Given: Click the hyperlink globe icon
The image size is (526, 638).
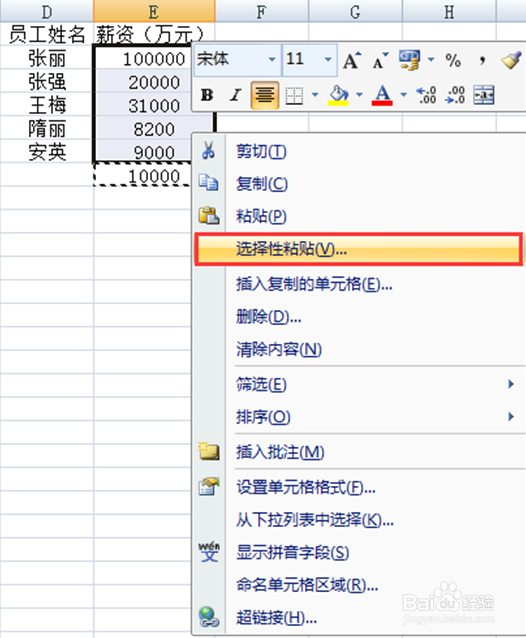Looking at the screenshot, I should (x=209, y=617).
